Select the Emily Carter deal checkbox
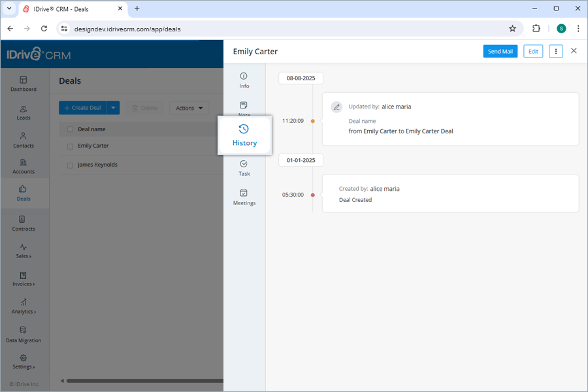Screen dimensions: 588x392 coord(70,146)
